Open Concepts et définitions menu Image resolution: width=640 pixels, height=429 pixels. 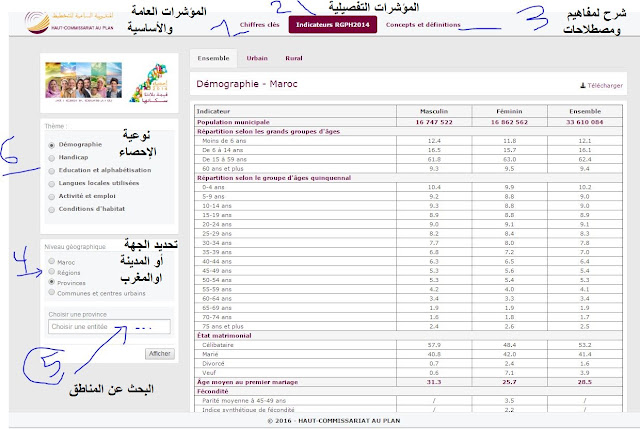point(423,24)
